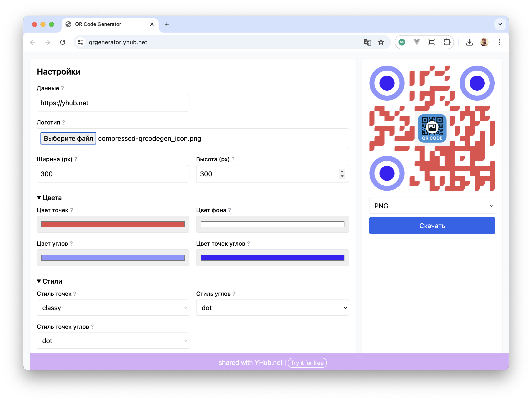This screenshot has height=401, width=532.
Task: Open the Google Translate icon
Action: click(367, 42)
